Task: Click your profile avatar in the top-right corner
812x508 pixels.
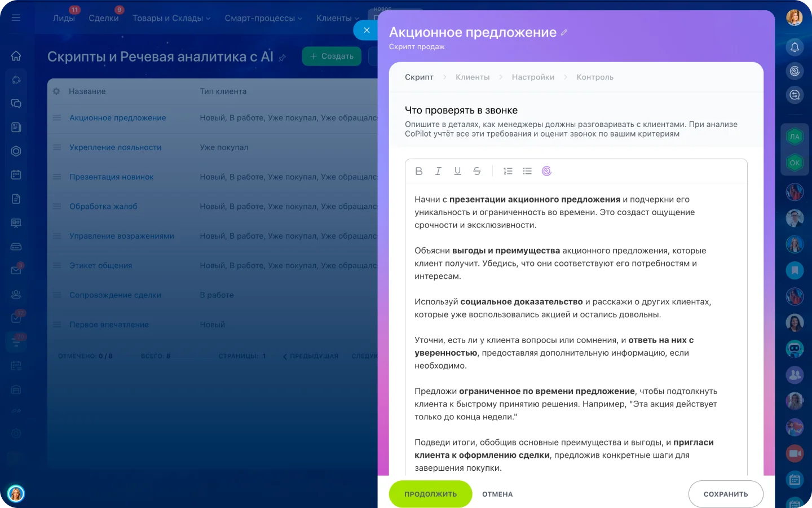Action: pos(795,17)
